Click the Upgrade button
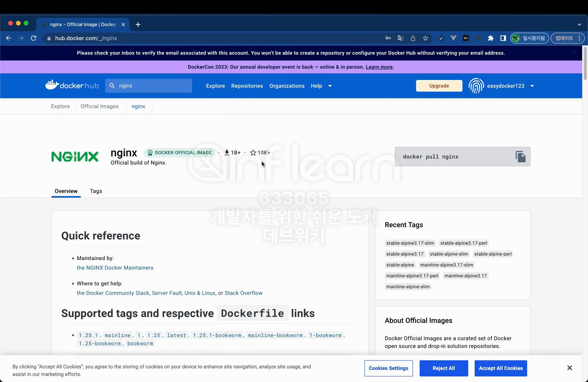Viewport: 588px width, 382px height. 439,86
